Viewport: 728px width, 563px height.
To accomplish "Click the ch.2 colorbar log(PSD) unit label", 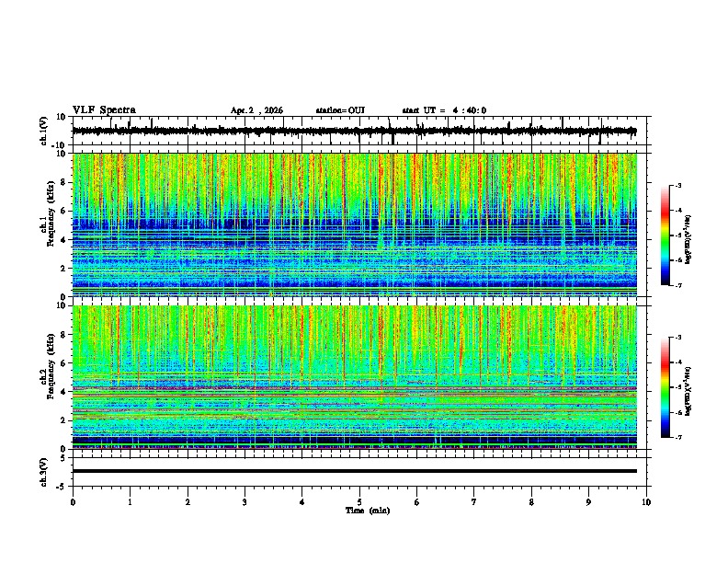I will [x=688, y=390].
